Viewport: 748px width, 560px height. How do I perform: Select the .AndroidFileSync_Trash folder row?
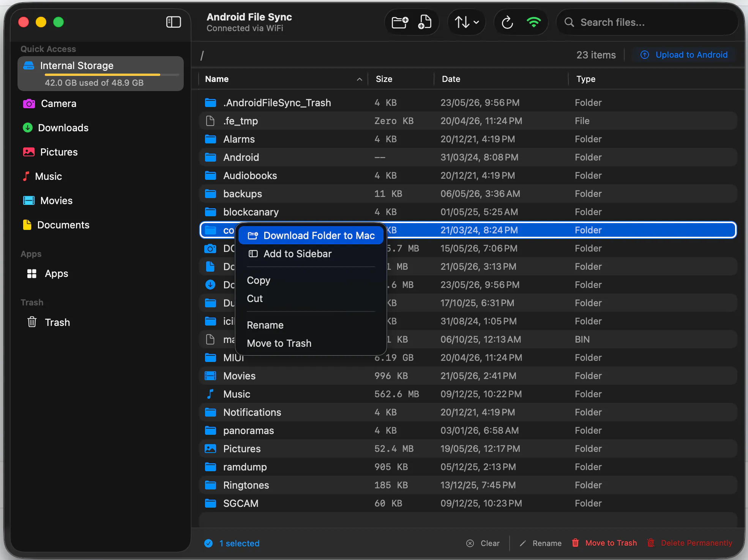click(468, 103)
